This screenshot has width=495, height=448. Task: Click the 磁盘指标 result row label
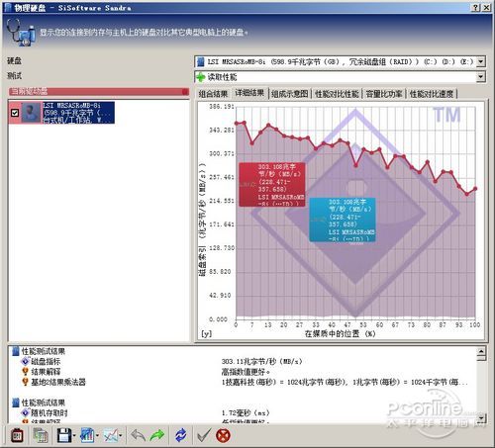[x=46, y=362]
